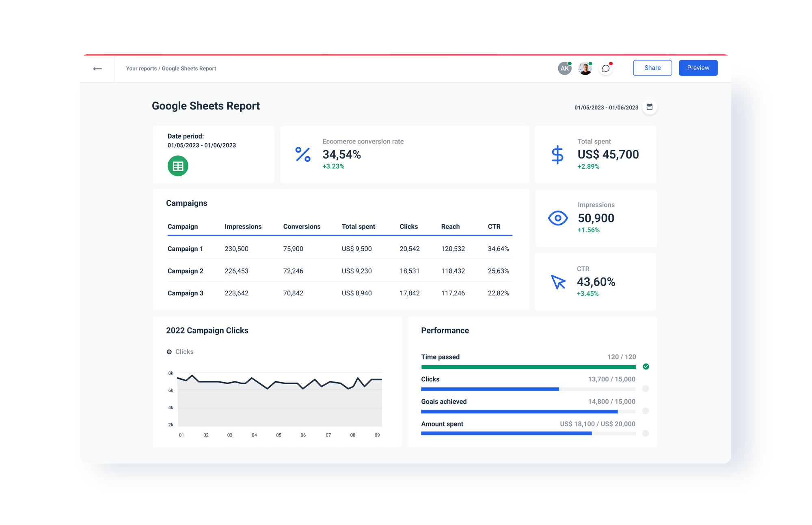The height and width of the screenshot is (525, 812).
Task: Click the green Google Sheets icon
Action: (x=177, y=166)
